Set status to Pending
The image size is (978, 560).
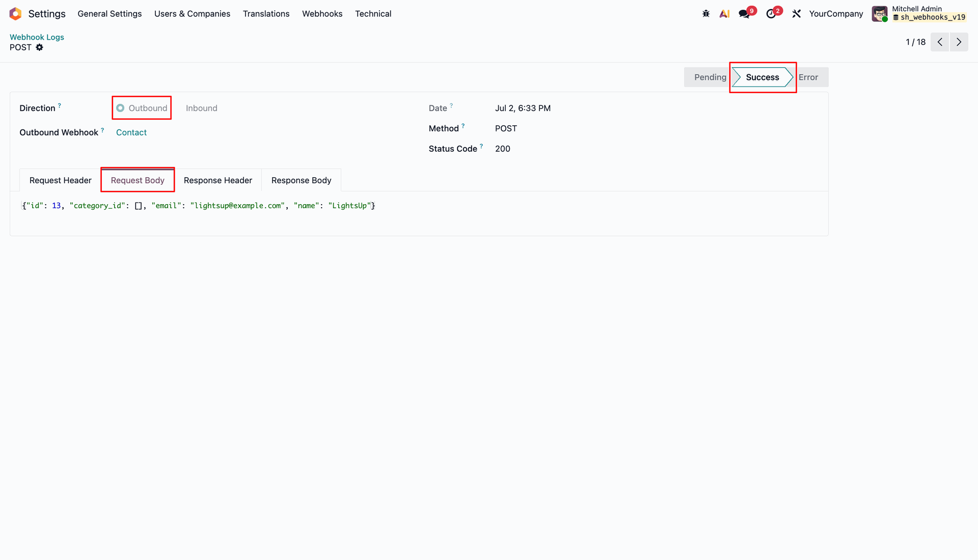(x=710, y=77)
